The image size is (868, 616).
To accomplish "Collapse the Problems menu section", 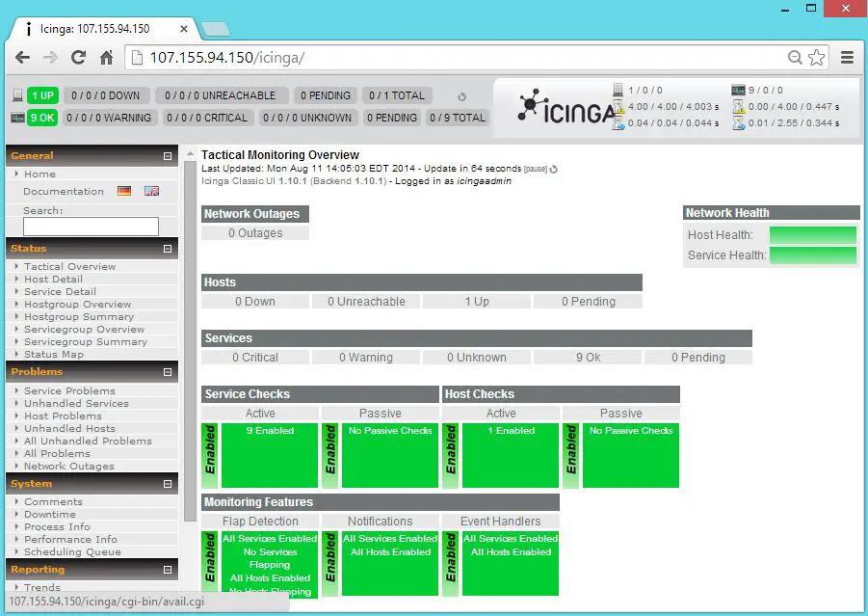I will coord(168,372).
